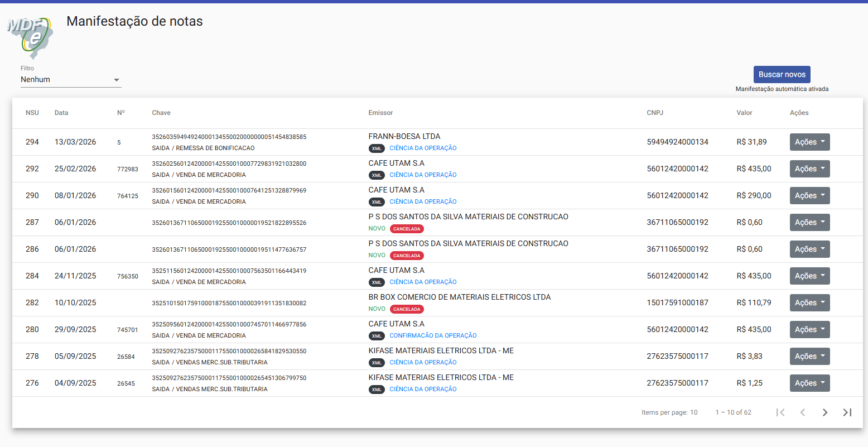Open Ações dropdown for NSU 287
The image size is (868, 447).
pyautogui.click(x=809, y=223)
